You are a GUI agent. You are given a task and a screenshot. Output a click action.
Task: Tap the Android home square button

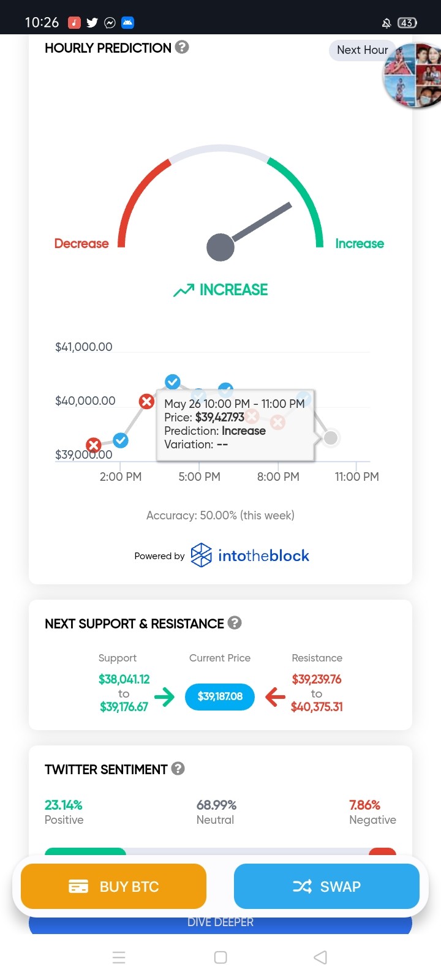click(221, 957)
